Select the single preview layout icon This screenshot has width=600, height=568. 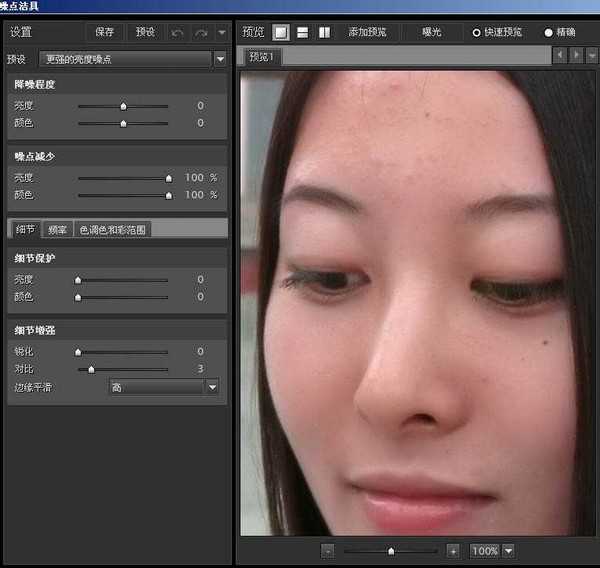click(x=281, y=32)
